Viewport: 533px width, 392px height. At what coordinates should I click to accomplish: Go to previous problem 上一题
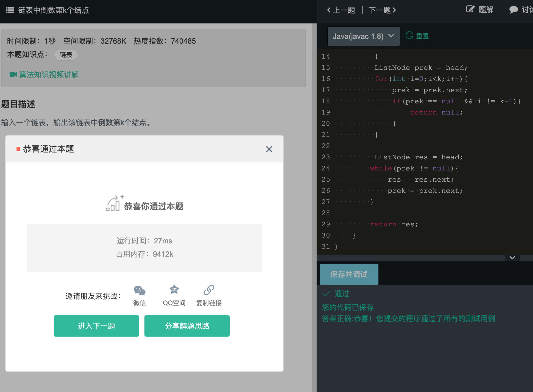coord(341,10)
